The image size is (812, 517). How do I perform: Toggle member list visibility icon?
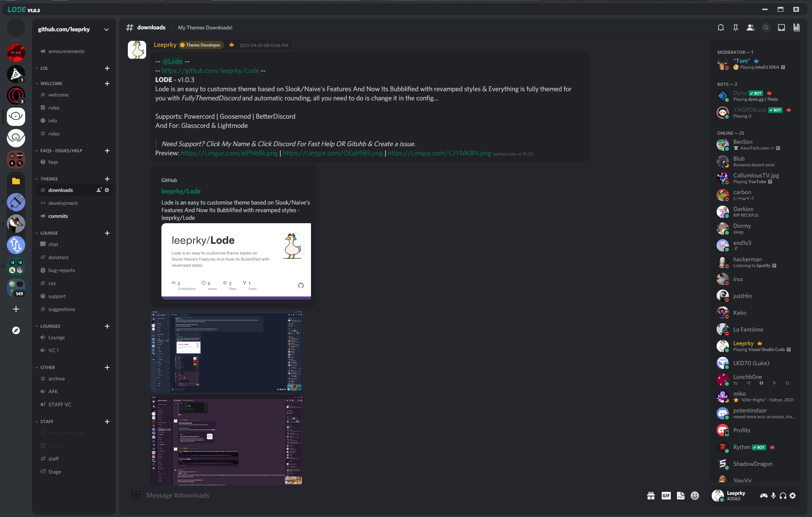750,27
